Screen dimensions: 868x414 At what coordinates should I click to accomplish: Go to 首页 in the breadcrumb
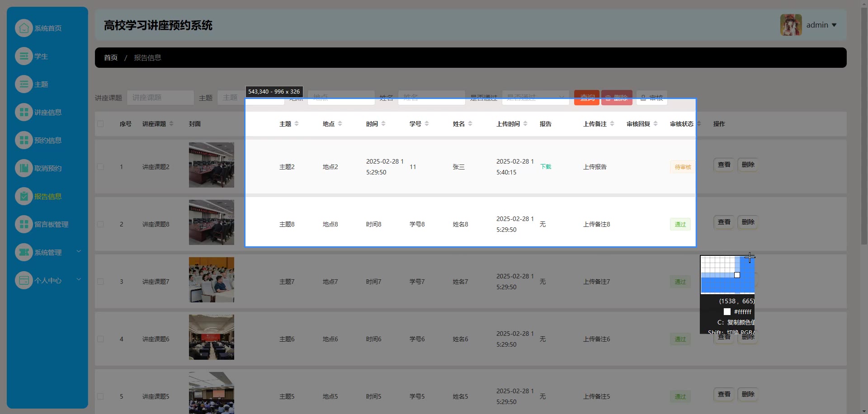[111, 58]
